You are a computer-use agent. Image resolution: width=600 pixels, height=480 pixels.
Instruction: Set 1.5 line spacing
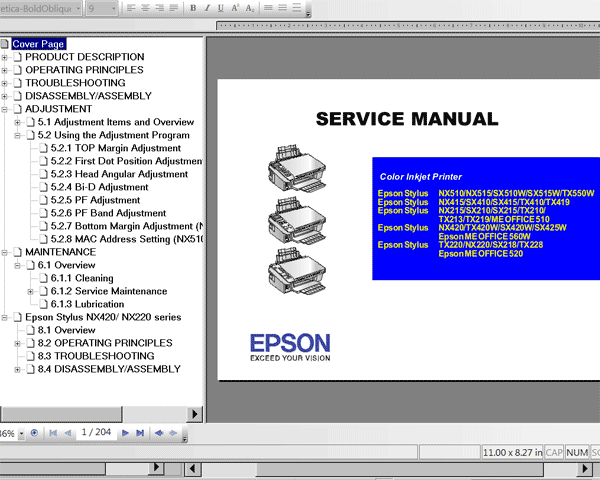[x=282, y=8]
